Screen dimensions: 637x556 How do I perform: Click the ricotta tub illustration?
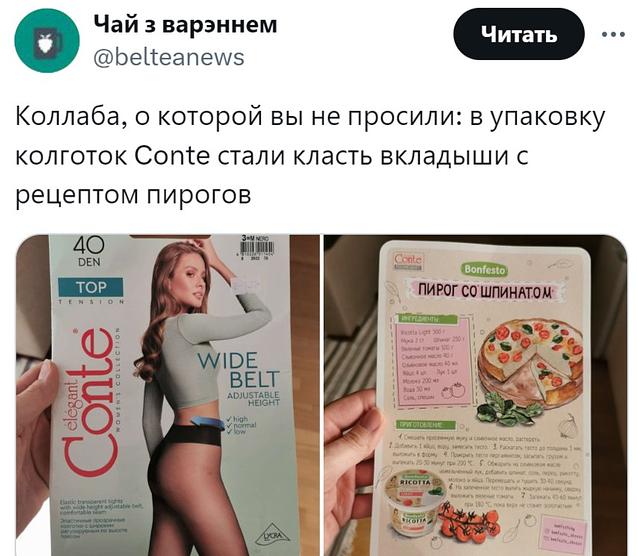click(414, 503)
